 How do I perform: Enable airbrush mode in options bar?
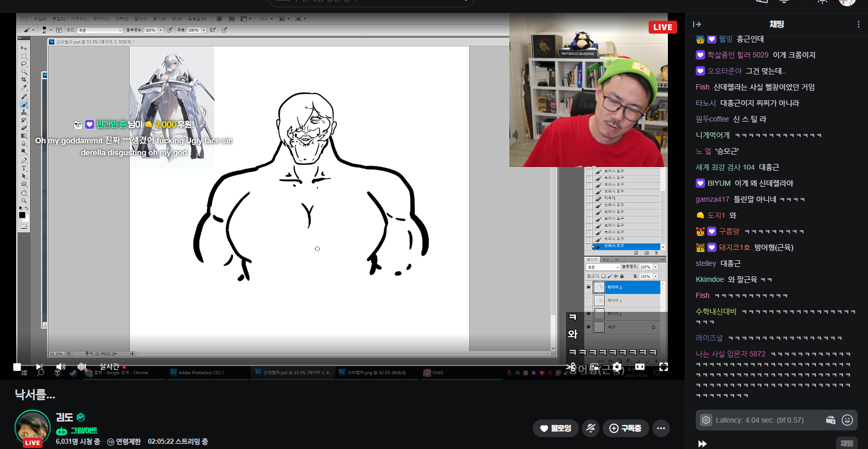pyautogui.click(x=213, y=30)
